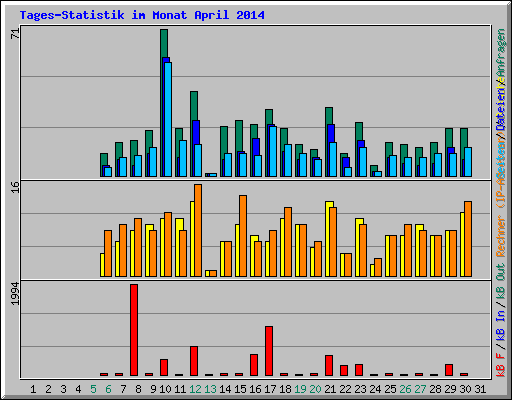512x400 pixels.
Task: Click day label '10' on the x-axis
Action: [165, 389]
